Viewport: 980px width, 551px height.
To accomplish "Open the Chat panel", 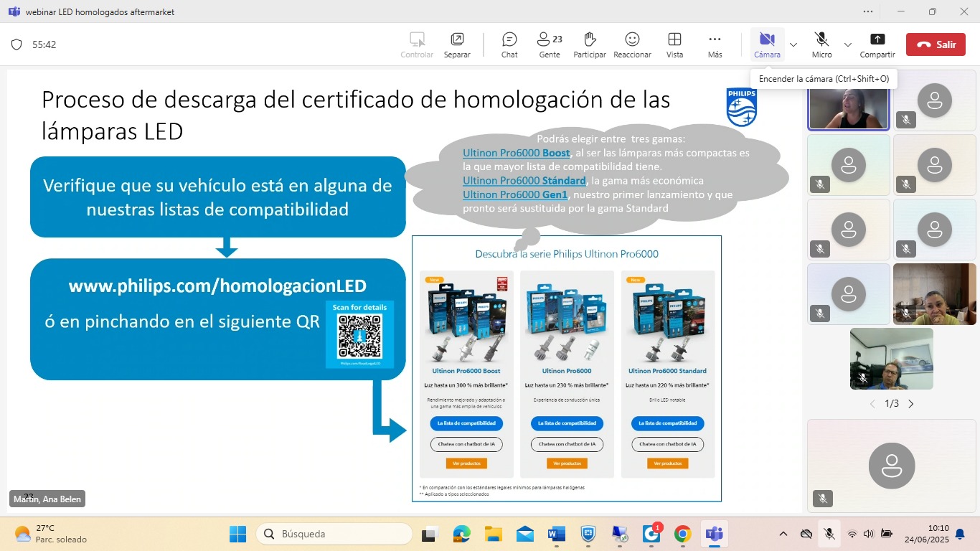I will (509, 44).
